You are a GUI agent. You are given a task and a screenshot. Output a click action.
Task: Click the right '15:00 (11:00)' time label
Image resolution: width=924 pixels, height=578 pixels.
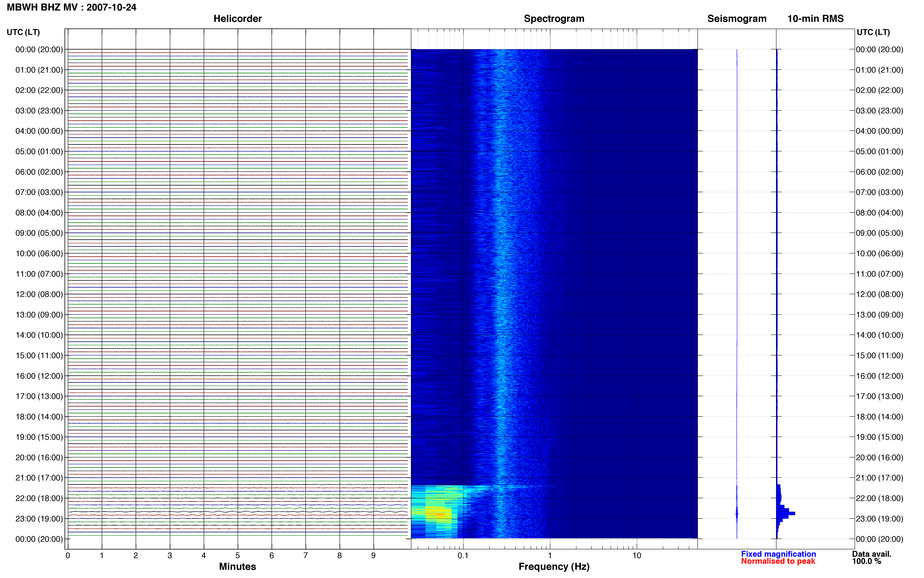(879, 355)
